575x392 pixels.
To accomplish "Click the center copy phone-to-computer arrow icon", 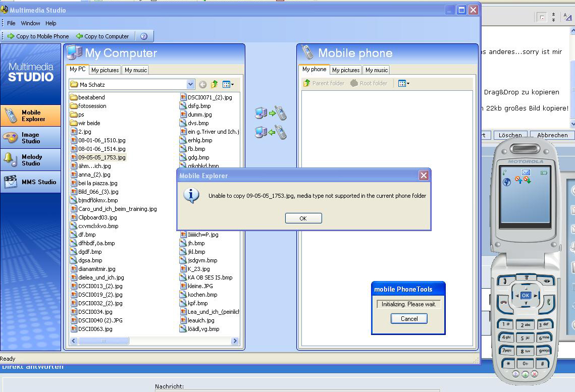I will [x=271, y=132].
